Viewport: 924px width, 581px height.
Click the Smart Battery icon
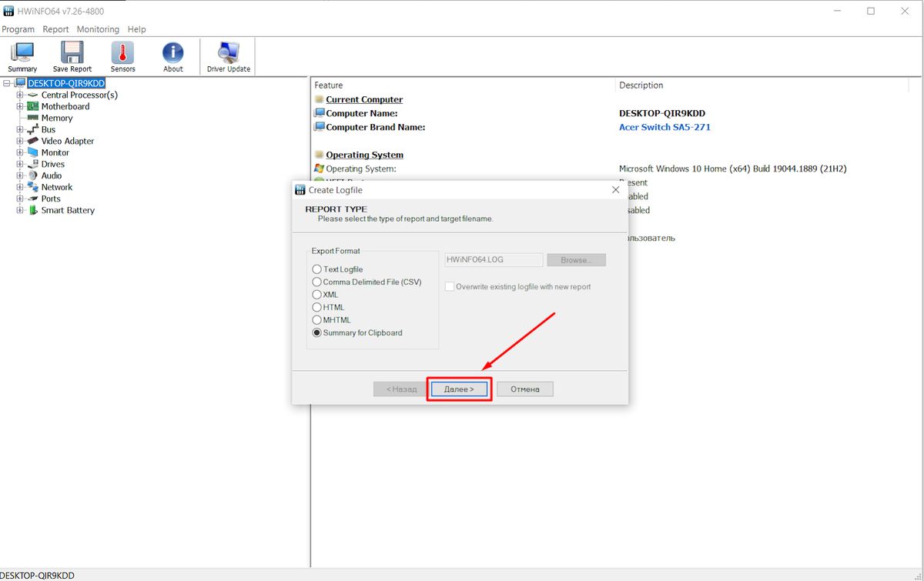[x=33, y=211]
